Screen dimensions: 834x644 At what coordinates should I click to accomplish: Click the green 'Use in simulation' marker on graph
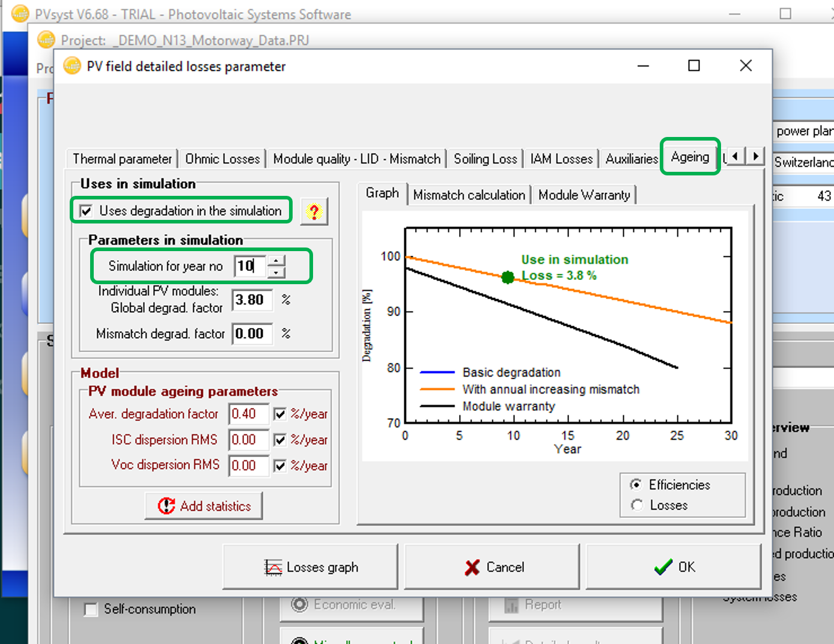508,277
